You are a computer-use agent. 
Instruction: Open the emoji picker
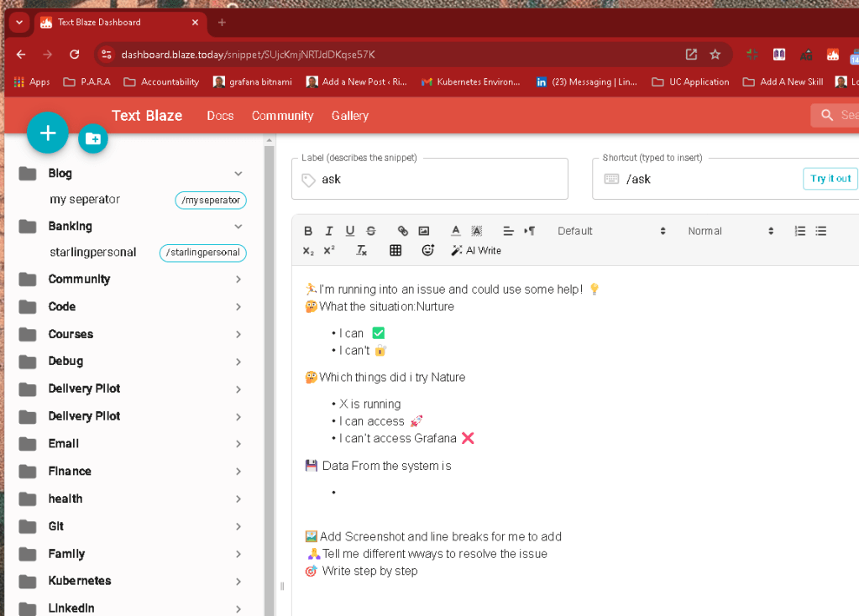tap(428, 251)
